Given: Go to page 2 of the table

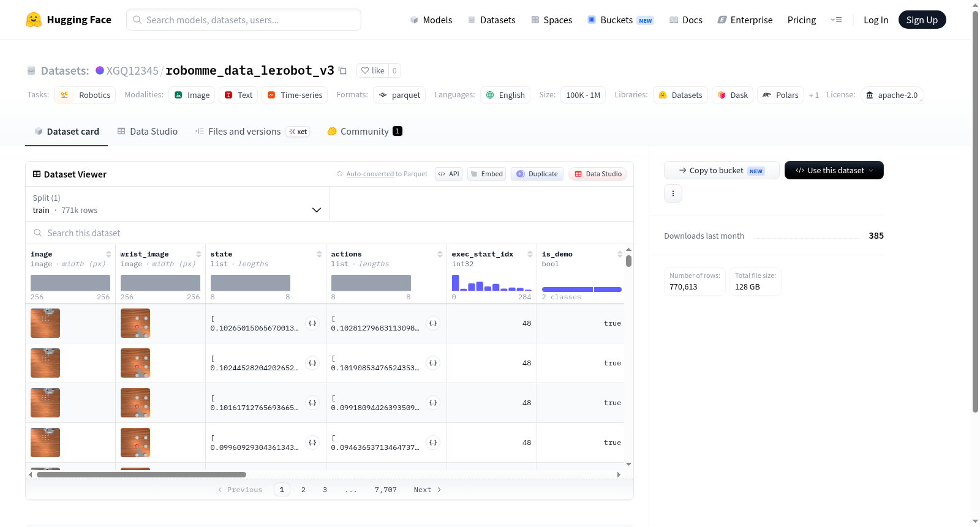Looking at the screenshot, I should (x=303, y=490).
